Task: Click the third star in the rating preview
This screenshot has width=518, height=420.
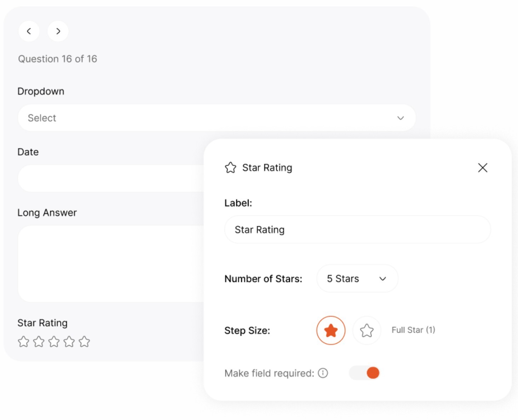Action: pyautogui.click(x=54, y=342)
